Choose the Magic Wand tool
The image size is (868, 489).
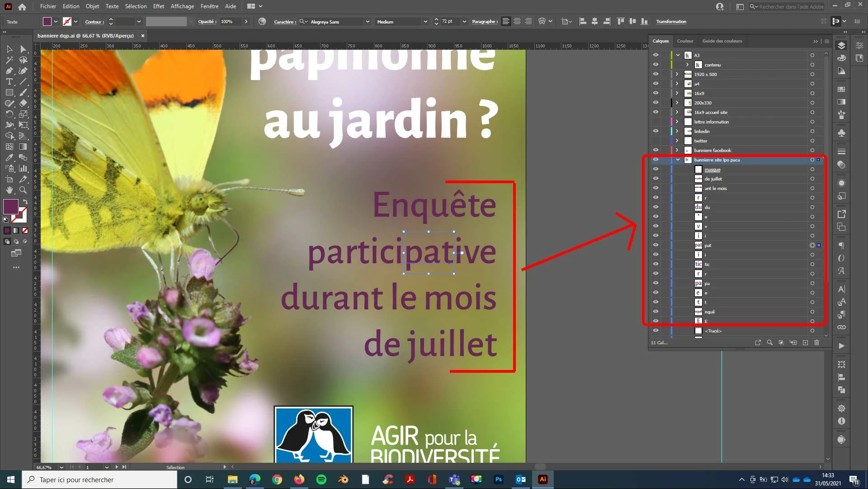coord(9,60)
